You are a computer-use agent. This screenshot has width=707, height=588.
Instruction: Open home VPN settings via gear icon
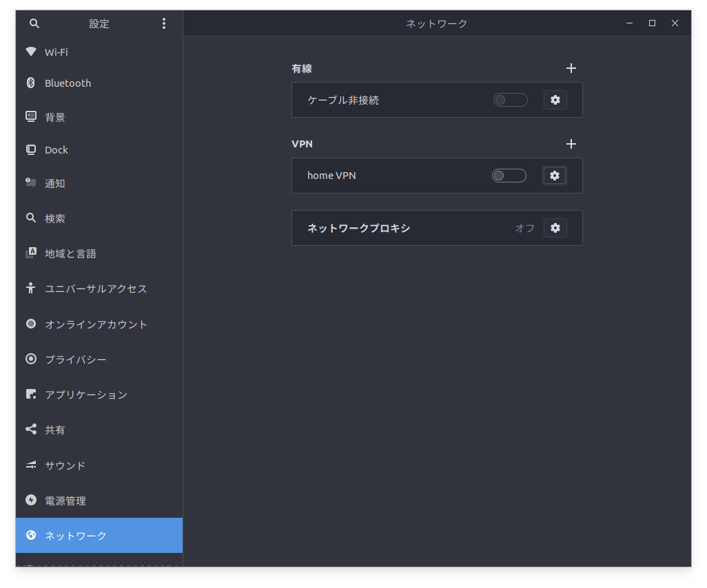pyautogui.click(x=555, y=176)
